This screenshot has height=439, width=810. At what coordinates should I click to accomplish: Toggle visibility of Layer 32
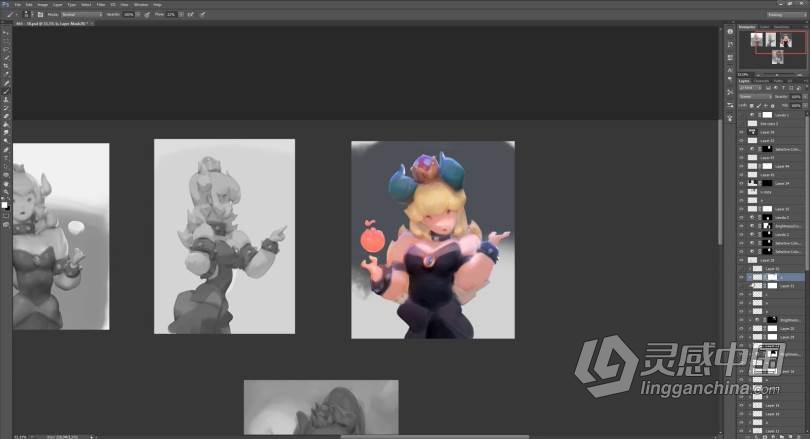[741, 140]
